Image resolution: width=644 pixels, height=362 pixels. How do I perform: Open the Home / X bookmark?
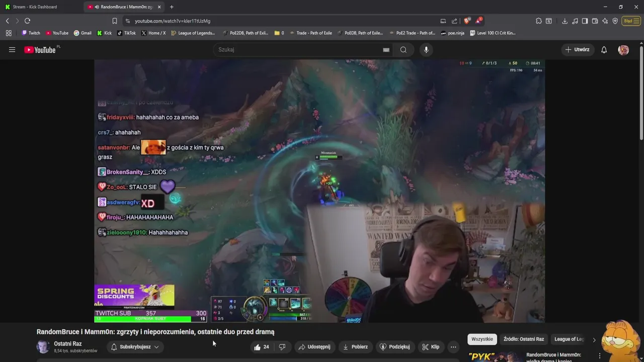pos(153,33)
